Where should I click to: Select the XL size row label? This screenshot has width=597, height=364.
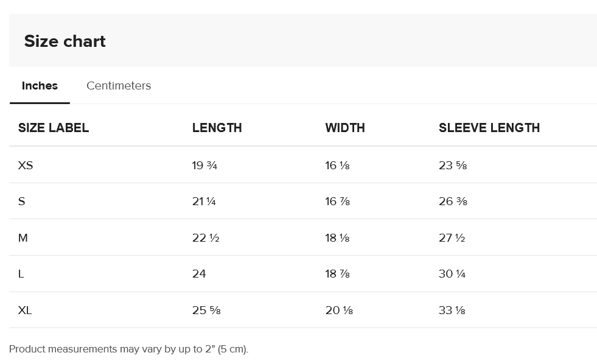[x=25, y=310]
